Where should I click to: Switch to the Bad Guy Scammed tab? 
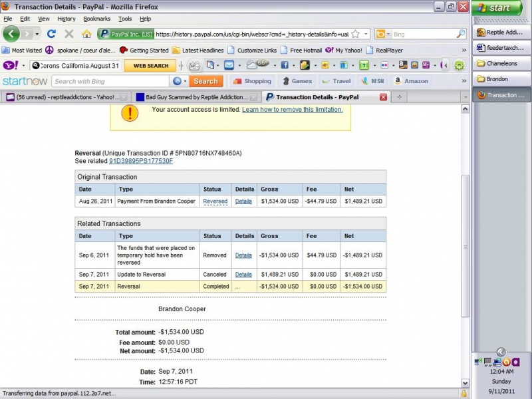(x=196, y=97)
